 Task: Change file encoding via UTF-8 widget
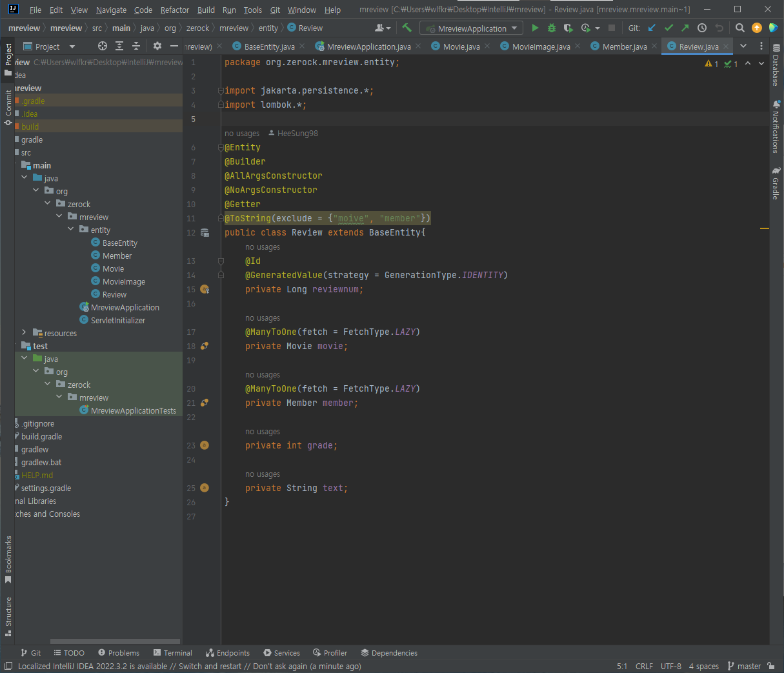[671, 666]
